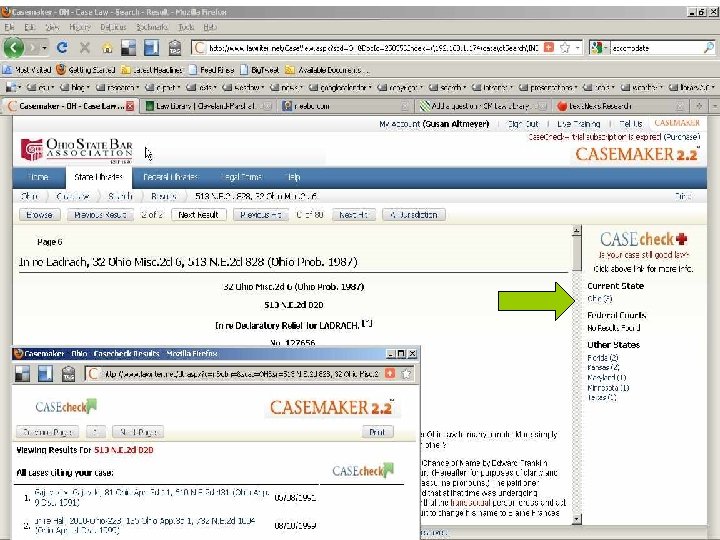
Task: Open the File menu
Action: (x=9, y=27)
